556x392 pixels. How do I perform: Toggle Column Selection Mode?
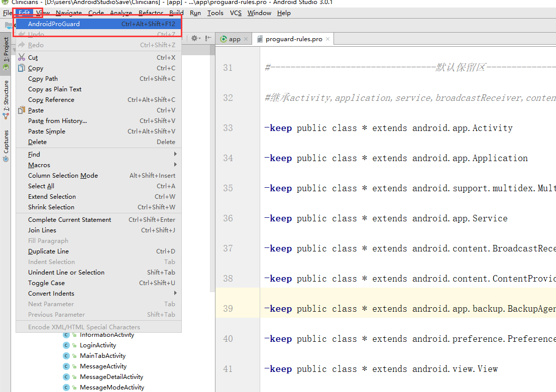point(98,176)
